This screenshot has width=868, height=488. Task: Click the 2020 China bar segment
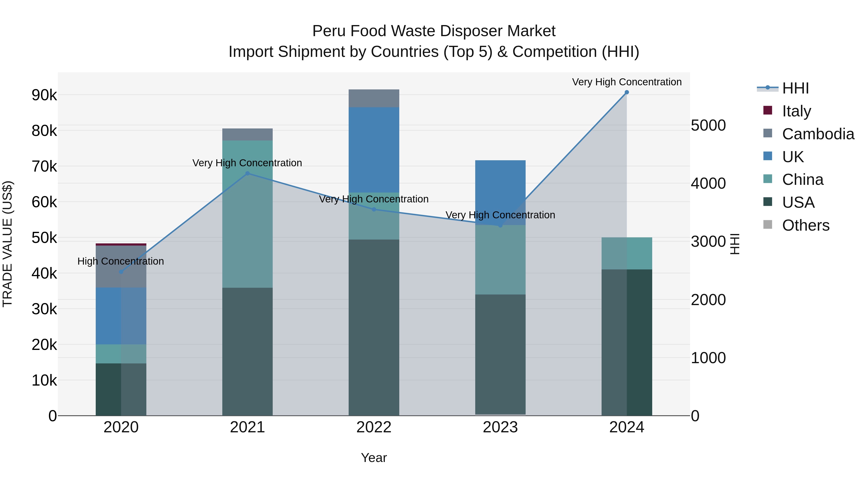click(x=121, y=354)
